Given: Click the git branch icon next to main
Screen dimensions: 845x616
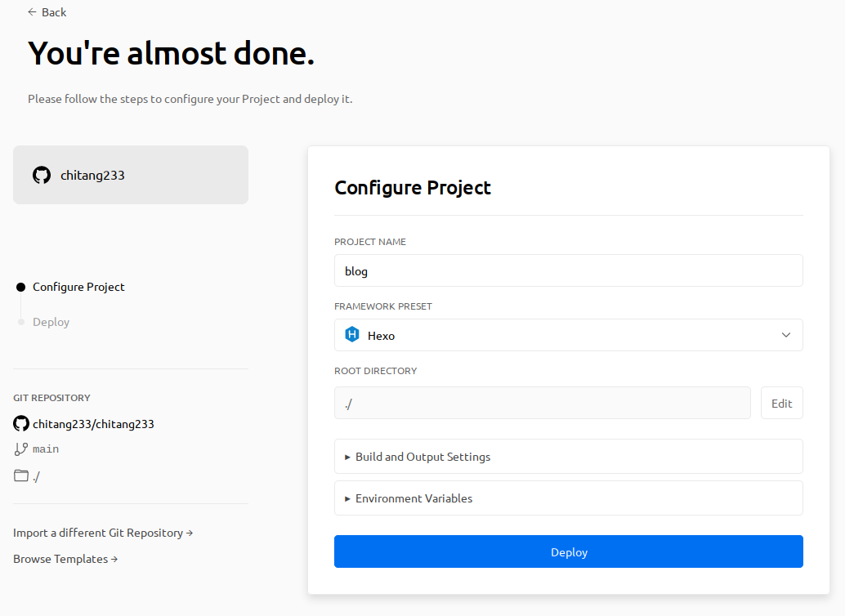Looking at the screenshot, I should click(21, 449).
